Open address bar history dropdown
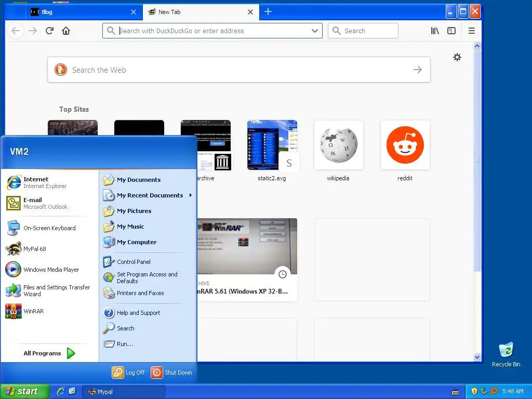Screen dimensions: 532x399 (x=314, y=31)
